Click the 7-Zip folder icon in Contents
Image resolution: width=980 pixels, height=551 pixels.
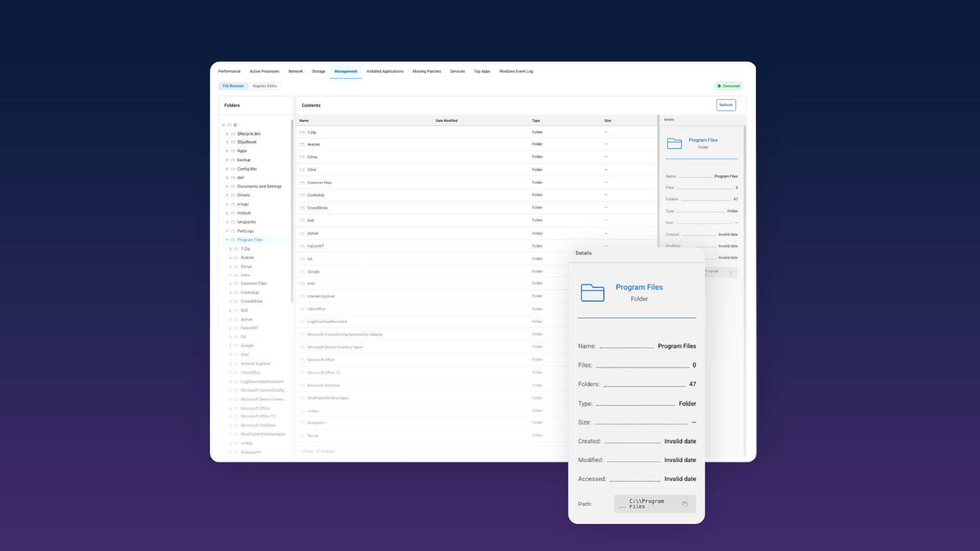pos(302,132)
